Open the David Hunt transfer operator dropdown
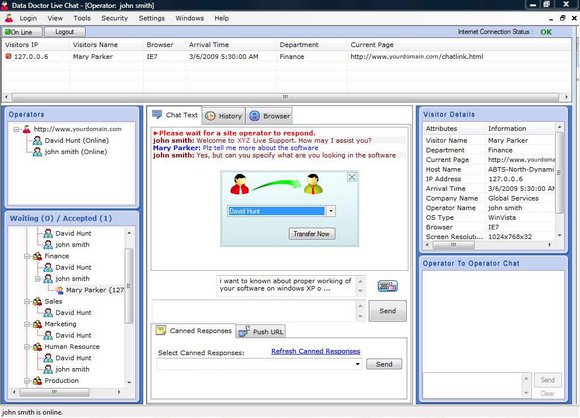580x418 pixels. point(331,211)
